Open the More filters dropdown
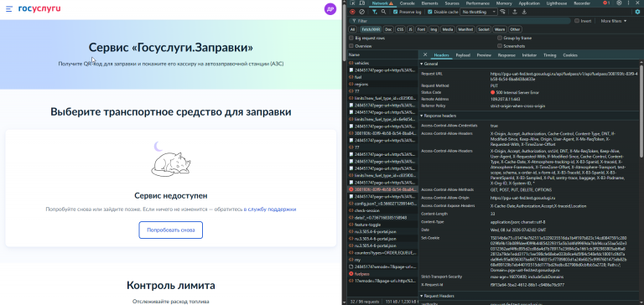Viewport: 644px width, 305px height. pos(614,20)
